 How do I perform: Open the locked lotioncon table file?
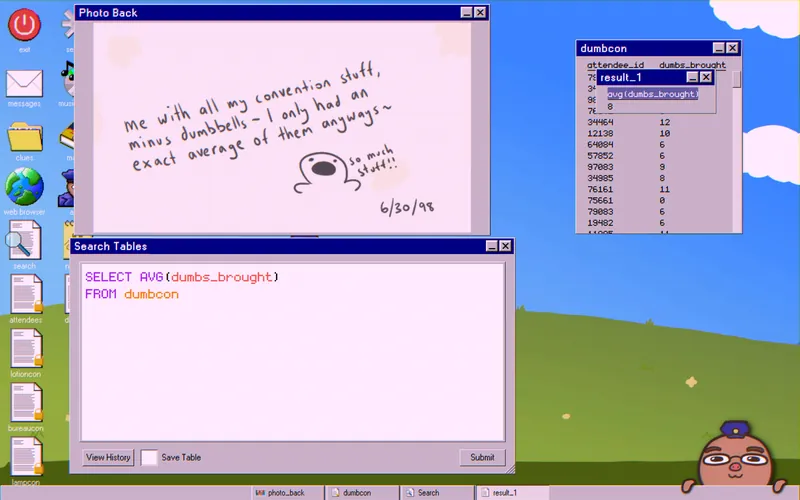pos(27,348)
